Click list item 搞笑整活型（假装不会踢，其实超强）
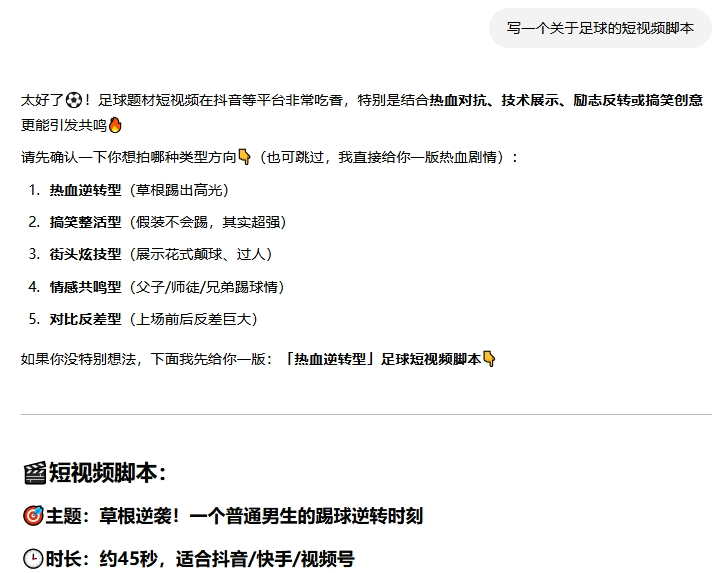 pos(168,222)
